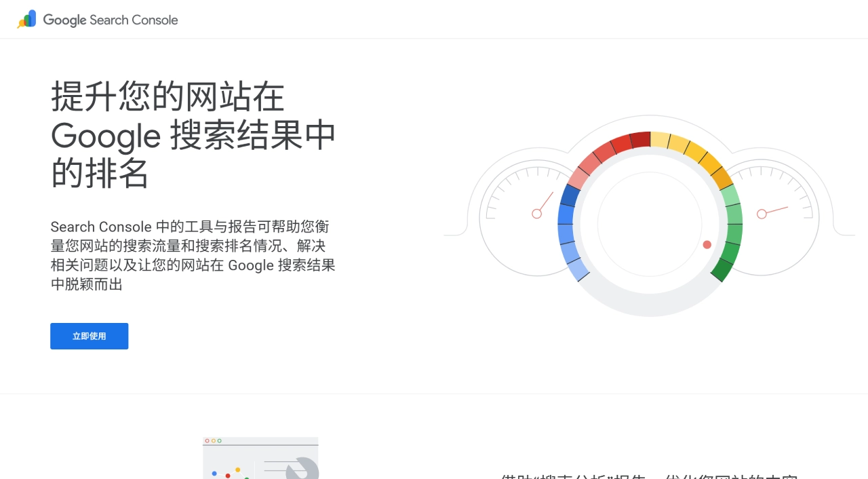Click the central gauge dial illustration
Viewport: 868px width, 479px height.
pyautogui.click(x=650, y=224)
